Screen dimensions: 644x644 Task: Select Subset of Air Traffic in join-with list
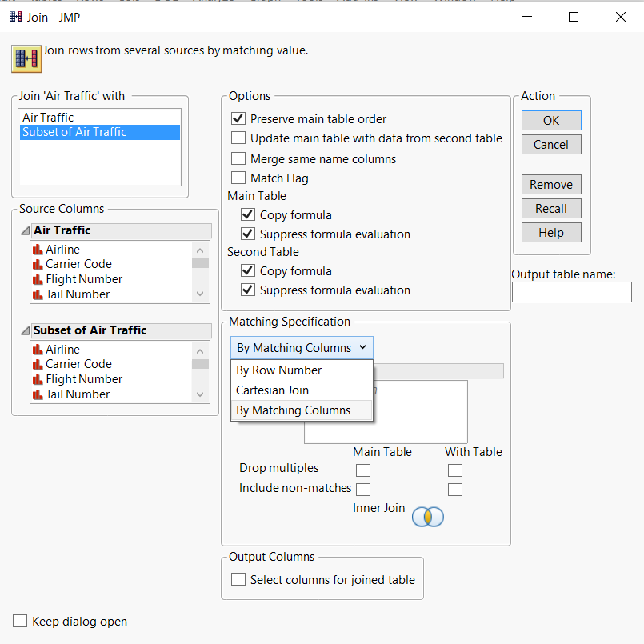100,132
